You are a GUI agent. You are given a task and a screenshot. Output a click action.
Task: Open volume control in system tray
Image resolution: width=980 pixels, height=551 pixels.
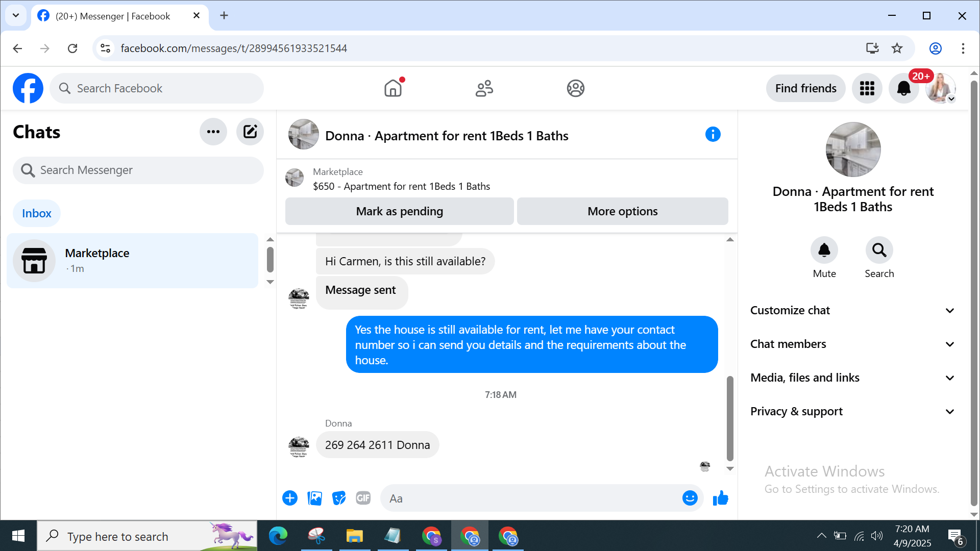877,536
